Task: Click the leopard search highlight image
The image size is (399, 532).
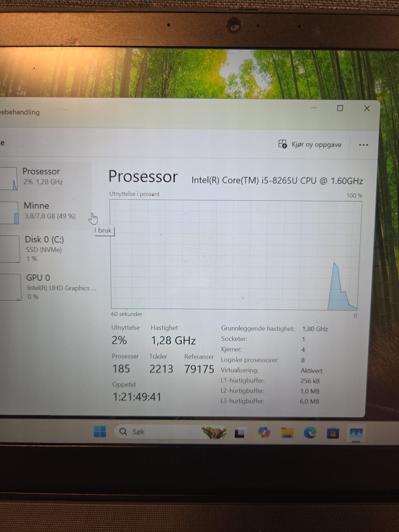Action: tap(214, 432)
